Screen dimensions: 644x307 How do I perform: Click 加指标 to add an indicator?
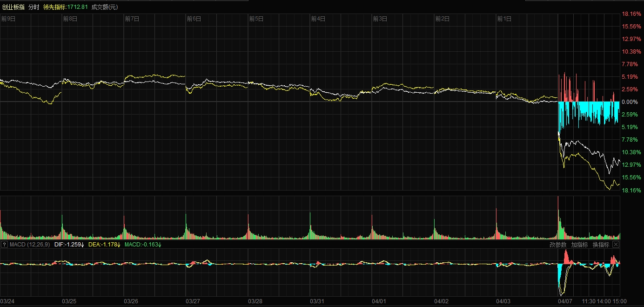pyautogui.click(x=579, y=245)
